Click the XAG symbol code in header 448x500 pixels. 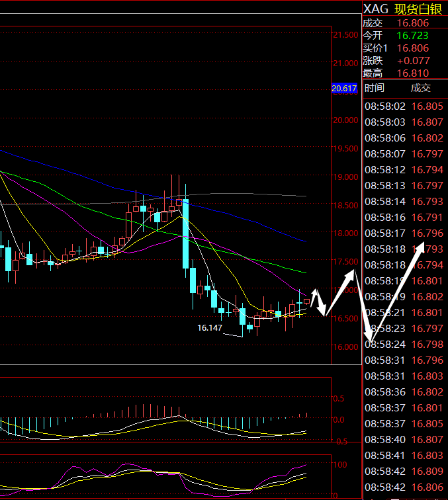tap(376, 9)
